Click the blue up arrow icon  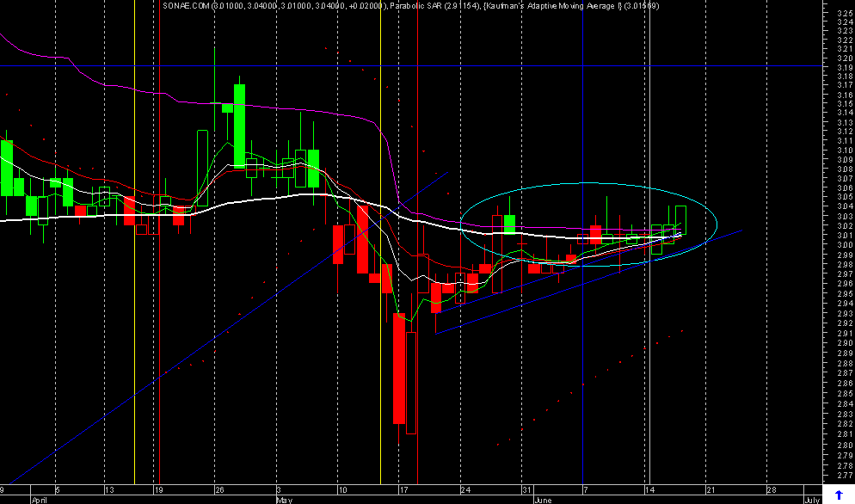839,495
